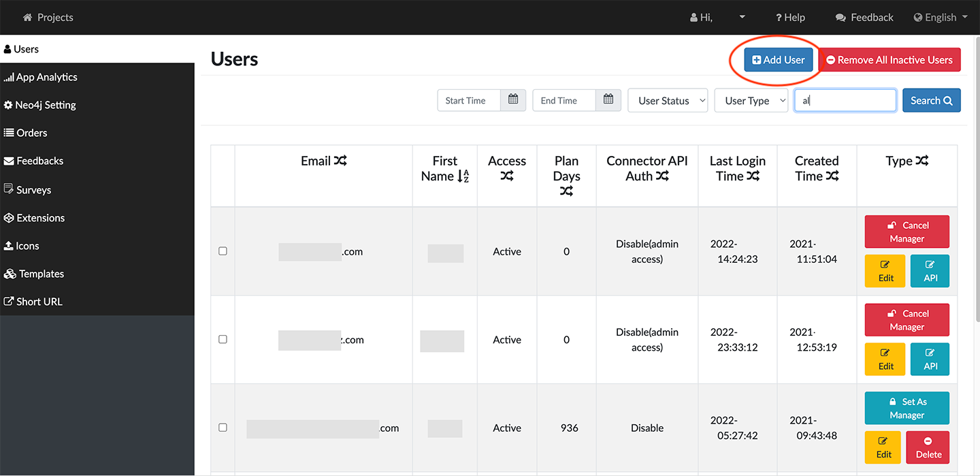Select the second user row checkbox
Image resolution: width=980 pixels, height=476 pixels.
click(x=223, y=339)
